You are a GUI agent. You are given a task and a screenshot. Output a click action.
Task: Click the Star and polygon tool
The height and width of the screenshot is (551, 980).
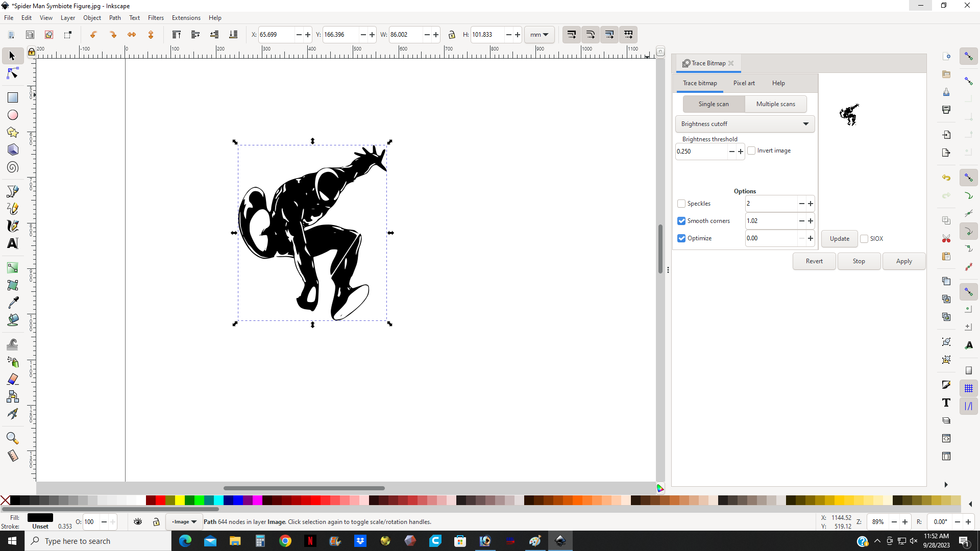coord(13,133)
